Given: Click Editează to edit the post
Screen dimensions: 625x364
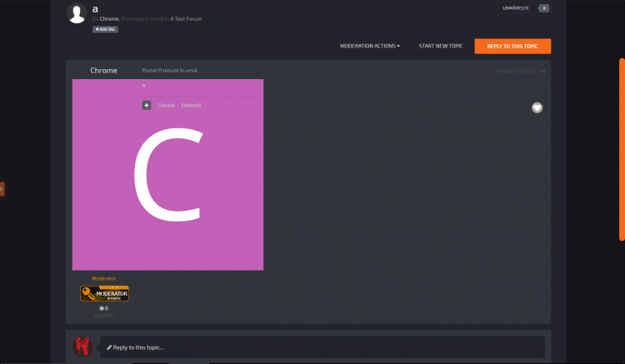Looking at the screenshot, I should pos(191,105).
